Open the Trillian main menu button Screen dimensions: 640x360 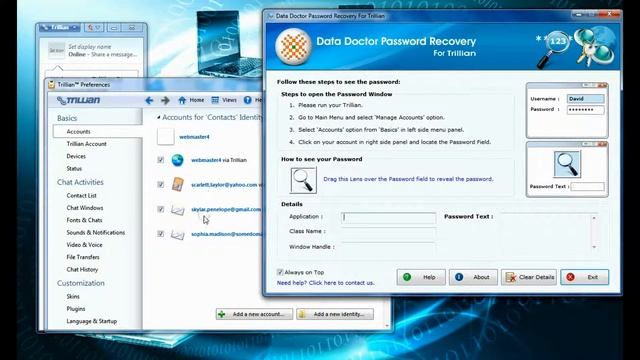[60, 28]
